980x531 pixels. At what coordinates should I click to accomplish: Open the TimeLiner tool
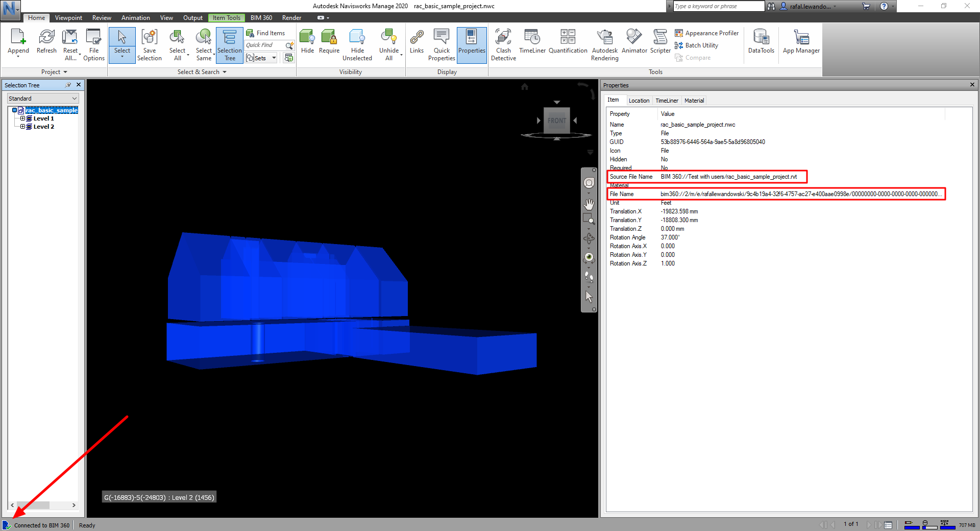pos(532,42)
